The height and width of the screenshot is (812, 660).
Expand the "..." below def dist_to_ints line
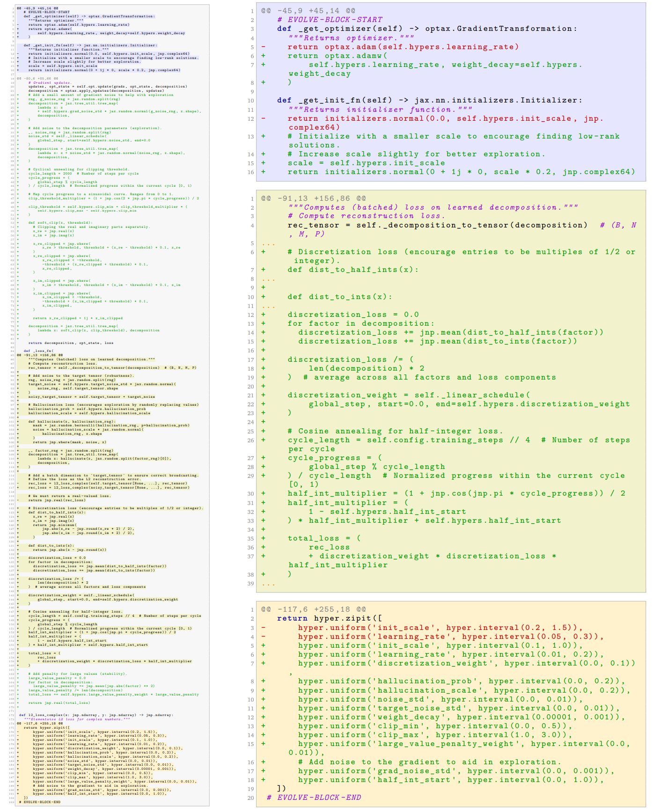tap(269, 306)
